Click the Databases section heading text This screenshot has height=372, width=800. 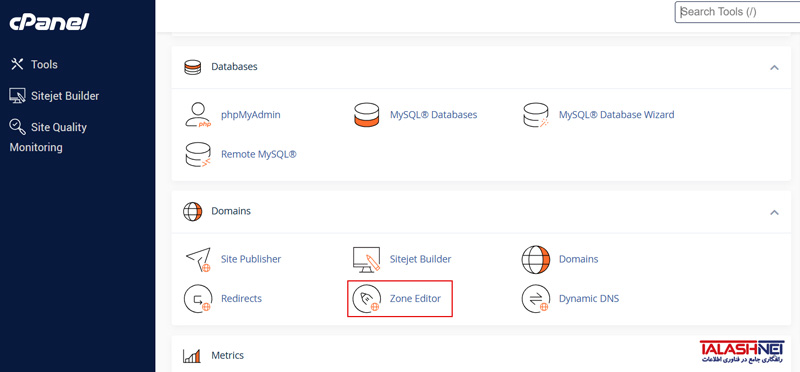(234, 67)
